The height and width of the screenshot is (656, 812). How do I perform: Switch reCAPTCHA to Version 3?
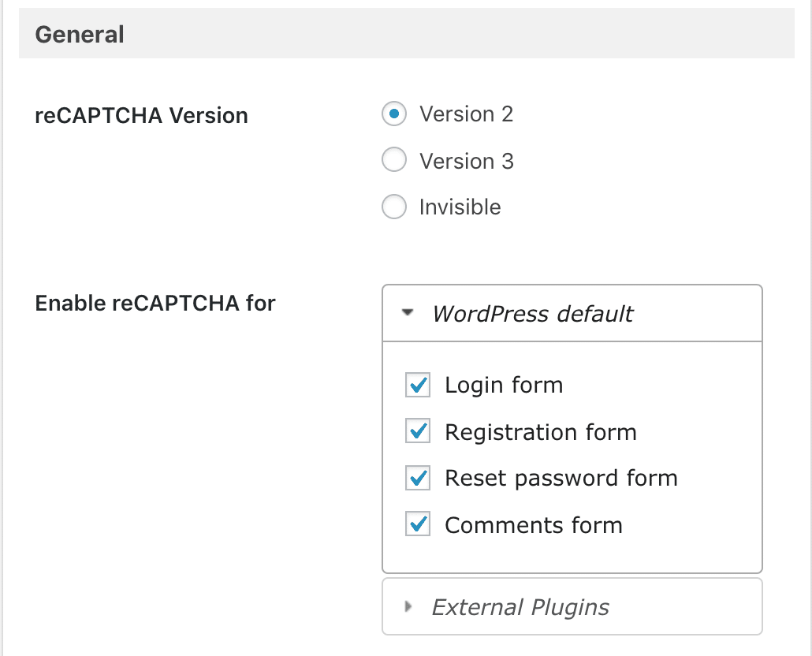pyautogui.click(x=394, y=160)
